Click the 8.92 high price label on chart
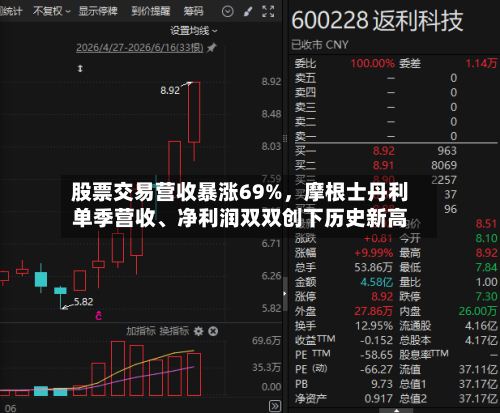 [170, 90]
